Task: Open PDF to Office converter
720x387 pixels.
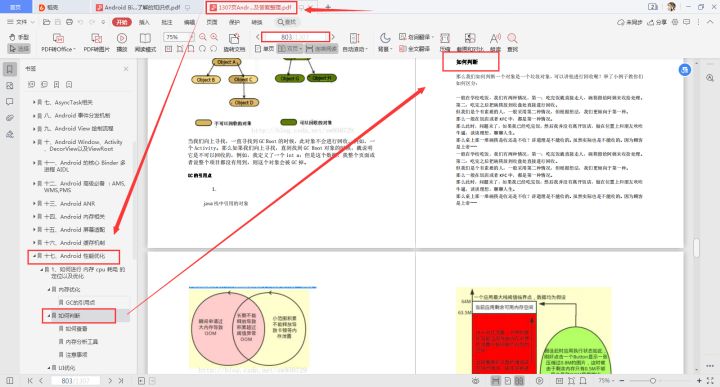Action: point(58,43)
